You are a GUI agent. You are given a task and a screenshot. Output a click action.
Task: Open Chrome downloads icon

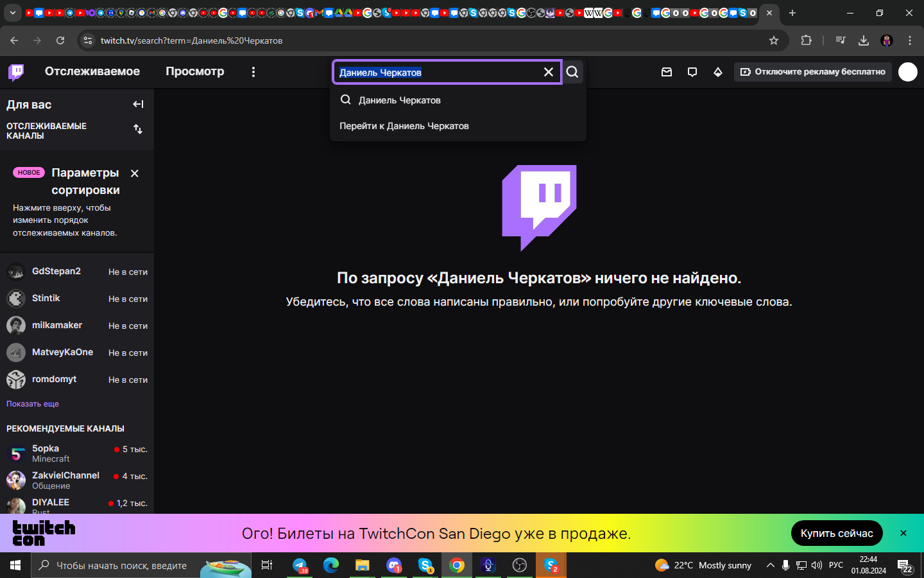click(x=864, y=40)
